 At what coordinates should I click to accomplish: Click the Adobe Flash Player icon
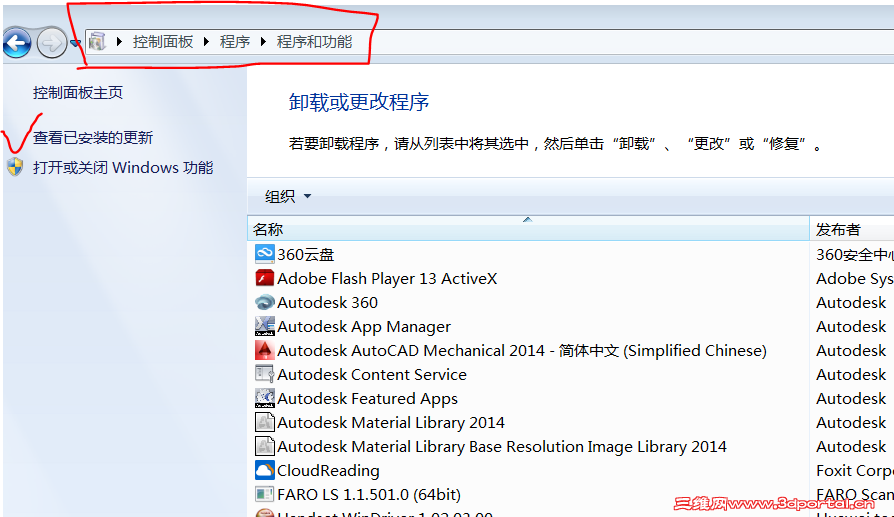tap(265, 278)
